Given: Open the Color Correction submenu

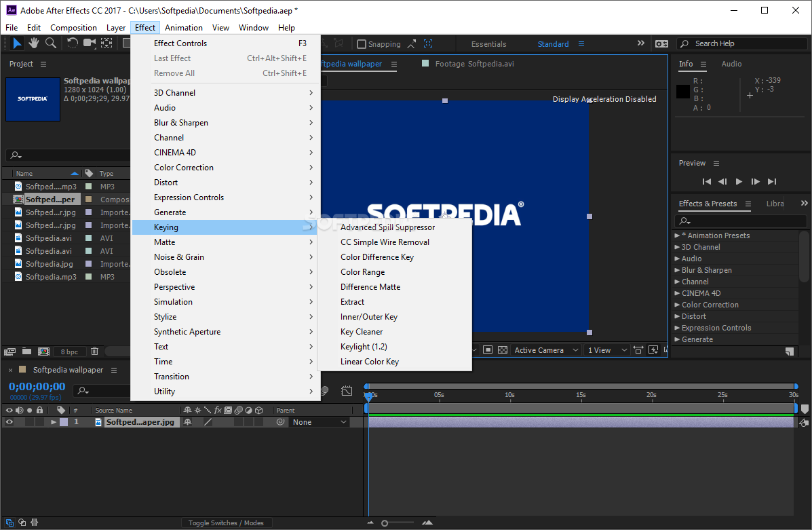Looking at the screenshot, I should coord(225,168).
